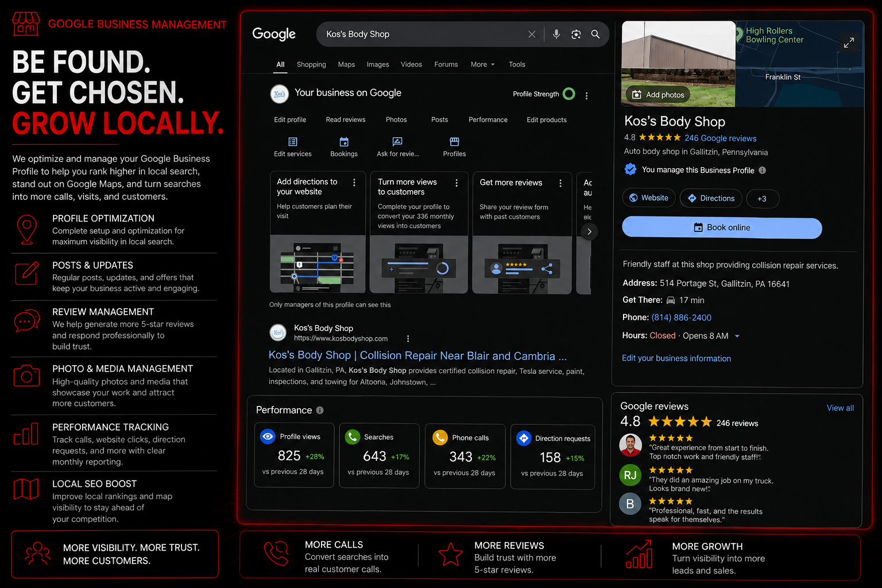This screenshot has height=588, width=882.
Task: Click the Profile views 825 stat card
Action: 294,455
